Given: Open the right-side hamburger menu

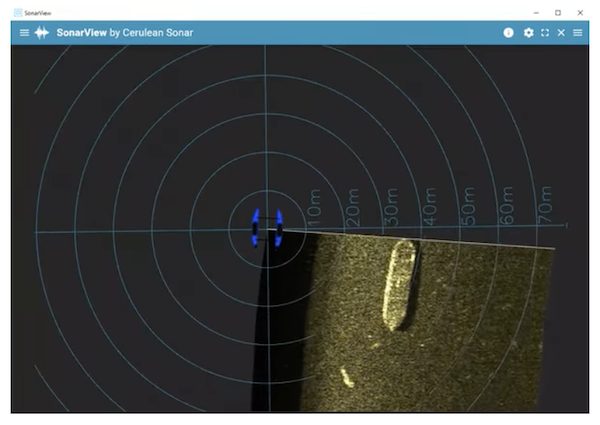Looking at the screenshot, I should click(x=578, y=33).
